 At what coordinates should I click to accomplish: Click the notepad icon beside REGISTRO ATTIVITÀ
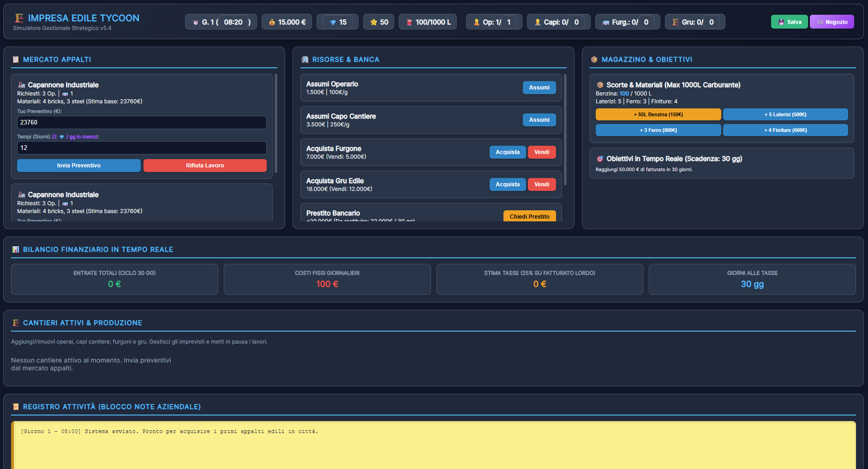[x=16, y=407]
